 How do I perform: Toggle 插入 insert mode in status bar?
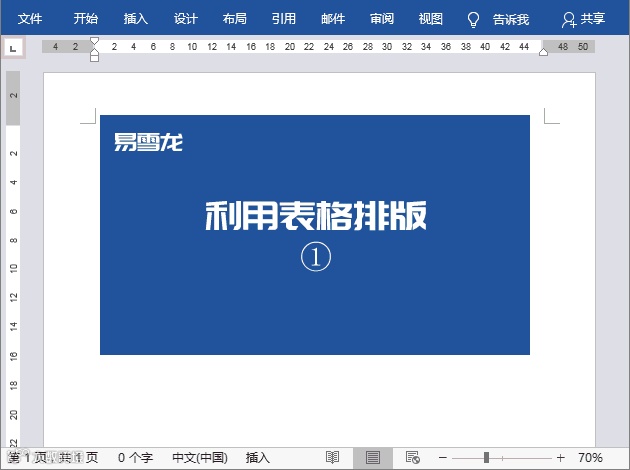258,458
